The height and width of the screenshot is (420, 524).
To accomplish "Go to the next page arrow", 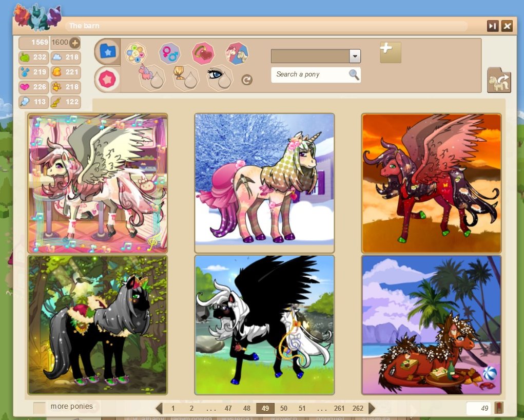I will pos(372,408).
